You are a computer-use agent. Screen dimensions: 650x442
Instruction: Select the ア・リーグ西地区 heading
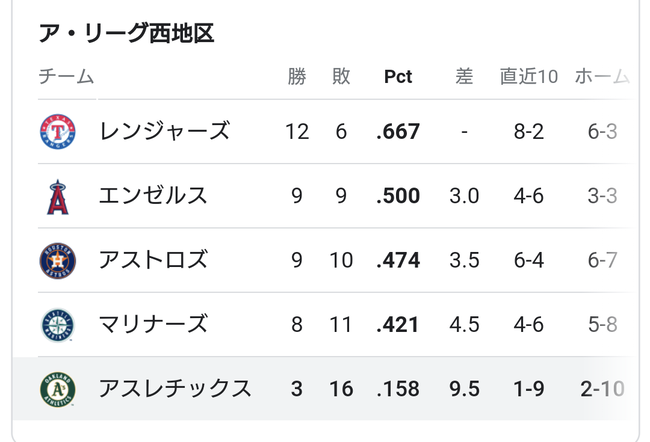(126, 33)
